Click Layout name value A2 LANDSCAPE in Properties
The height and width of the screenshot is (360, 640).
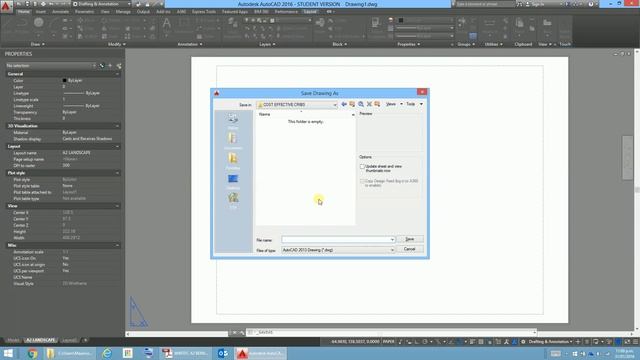pyautogui.click(x=77, y=153)
